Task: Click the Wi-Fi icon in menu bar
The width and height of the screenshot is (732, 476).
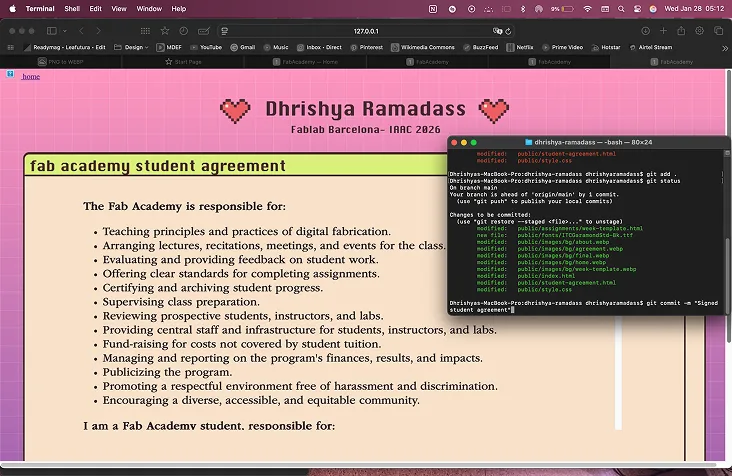Action: coord(588,8)
